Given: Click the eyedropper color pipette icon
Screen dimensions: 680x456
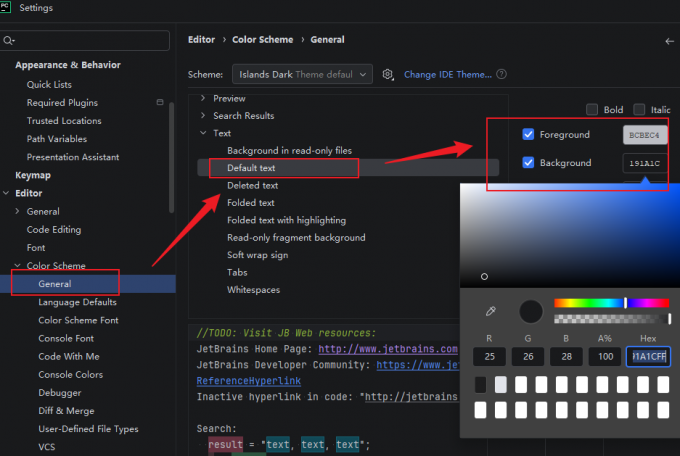Looking at the screenshot, I should pos(490,311).
